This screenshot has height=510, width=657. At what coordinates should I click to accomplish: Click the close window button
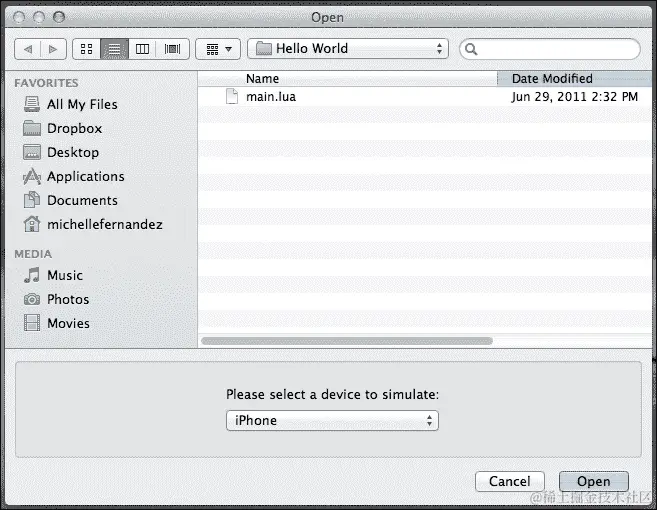tap(19, 17)
